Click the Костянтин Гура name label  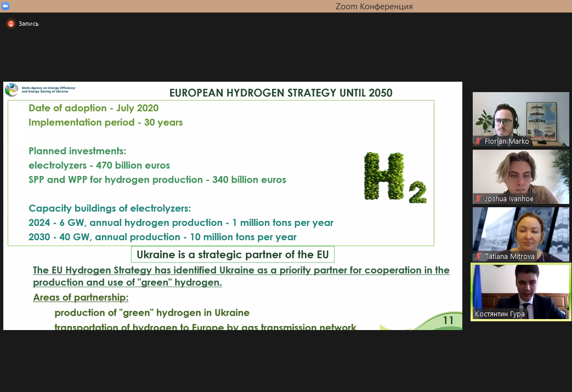coord(500,314)
